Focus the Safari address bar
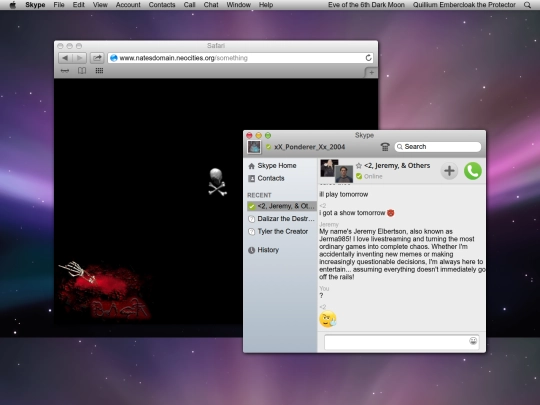Screen dimensions: 540x405 click(241, 58)
